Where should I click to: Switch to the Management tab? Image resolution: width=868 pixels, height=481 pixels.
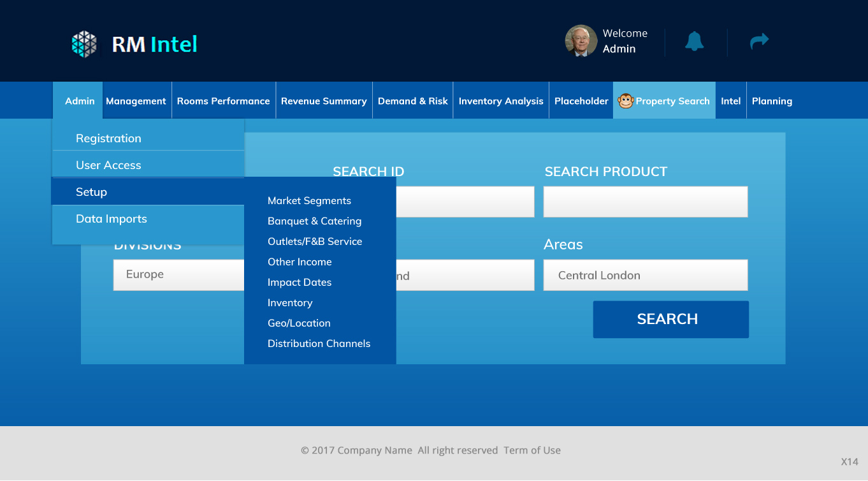tap(136, 100)
